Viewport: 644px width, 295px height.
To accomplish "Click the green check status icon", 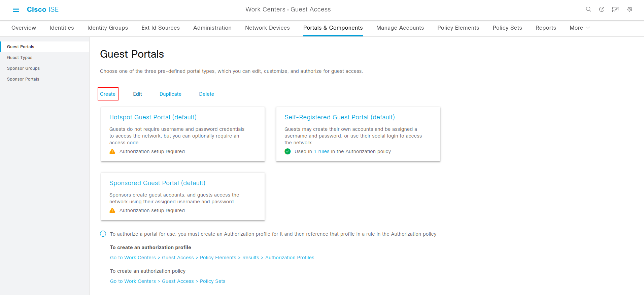I will (x=287, y=151).
